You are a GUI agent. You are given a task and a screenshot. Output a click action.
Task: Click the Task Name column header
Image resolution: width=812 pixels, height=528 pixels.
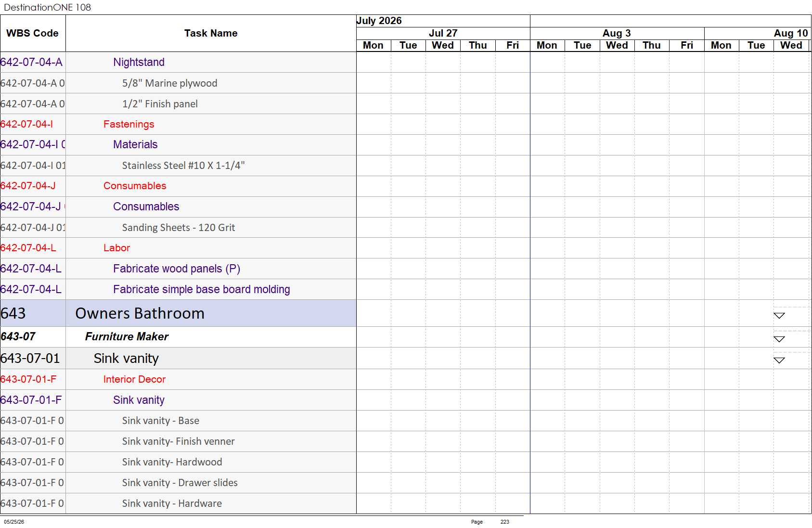click(x=211, y=33)
